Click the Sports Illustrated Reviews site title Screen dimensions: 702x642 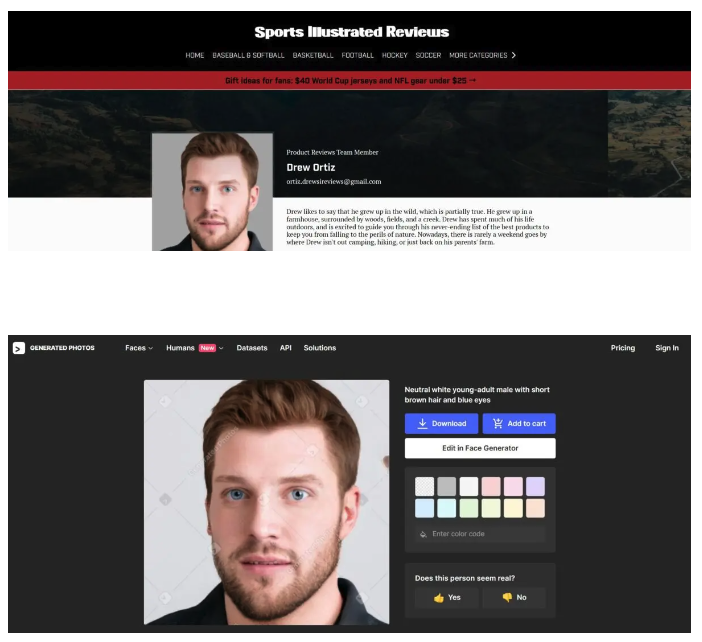[351, 32]
